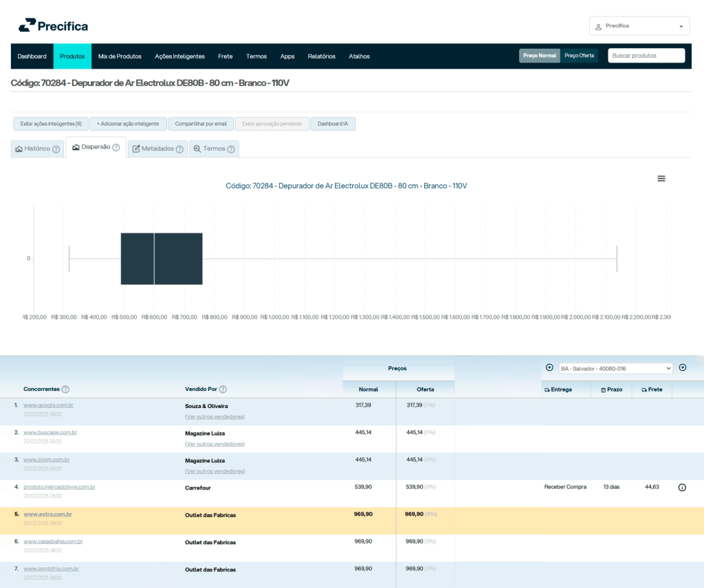Click help icon on Metadados tab

point(179,149)
